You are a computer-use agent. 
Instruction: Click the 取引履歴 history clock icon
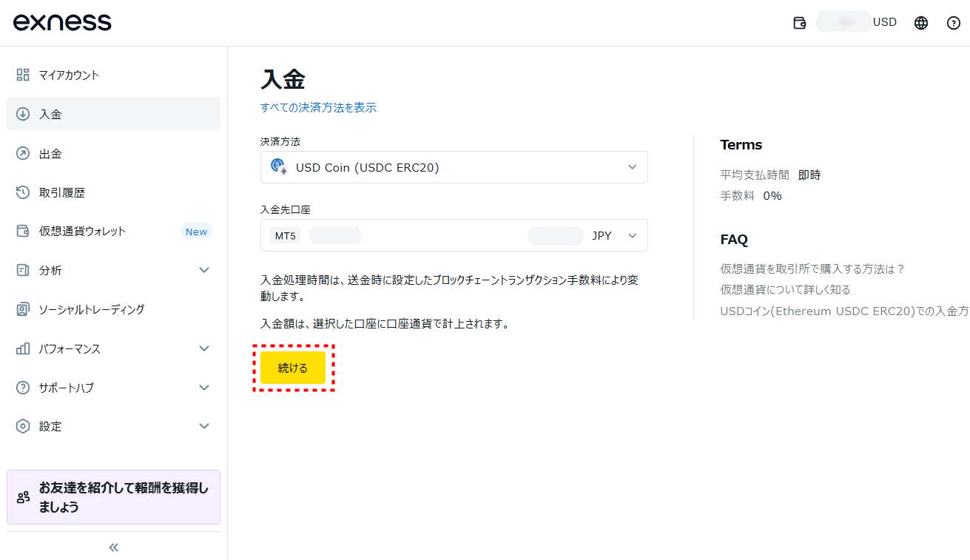pos(23,192)
